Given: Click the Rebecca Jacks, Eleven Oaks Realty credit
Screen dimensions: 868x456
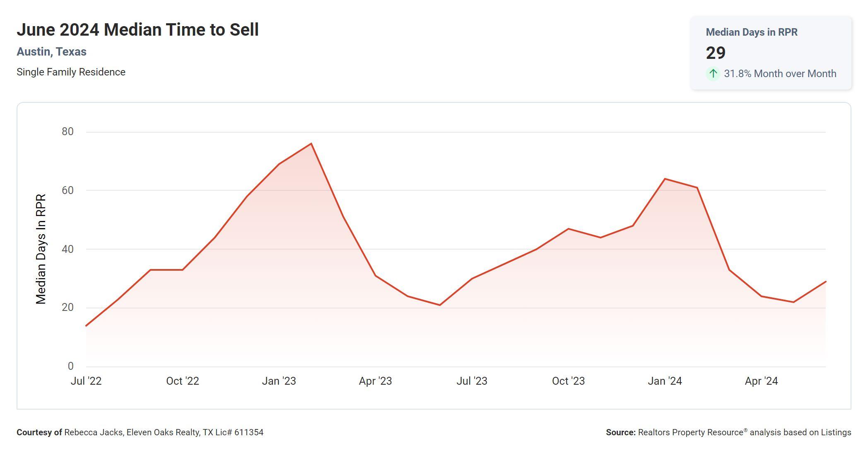Looking at the screenshot, I should [164, 432].
